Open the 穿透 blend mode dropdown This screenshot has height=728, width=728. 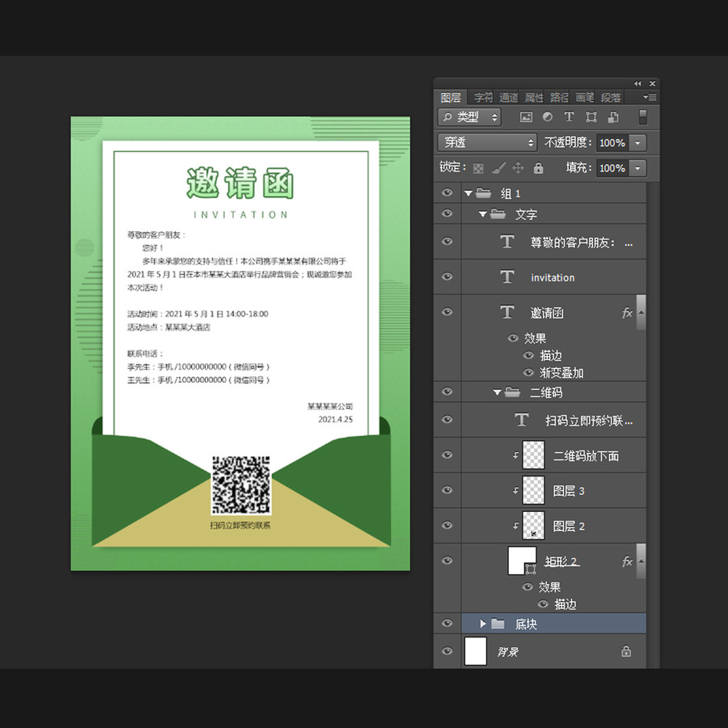[x=487, y=142]
